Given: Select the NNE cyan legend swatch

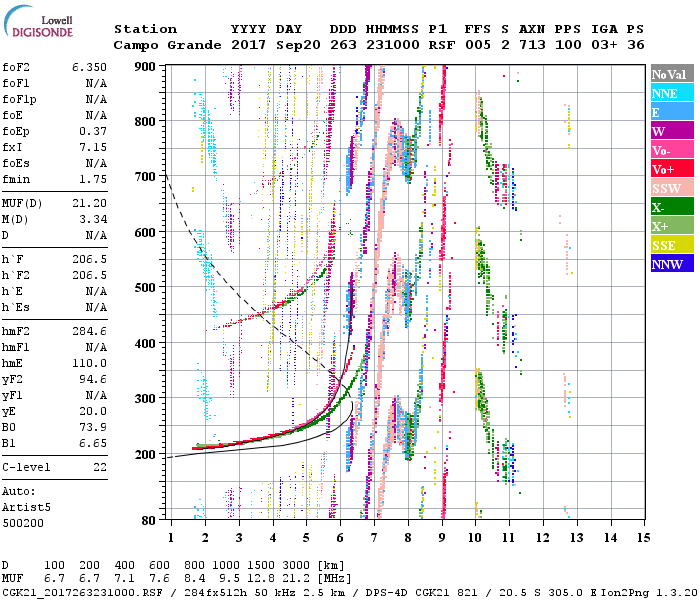Looking at the screenshot, I should point(672,93).
